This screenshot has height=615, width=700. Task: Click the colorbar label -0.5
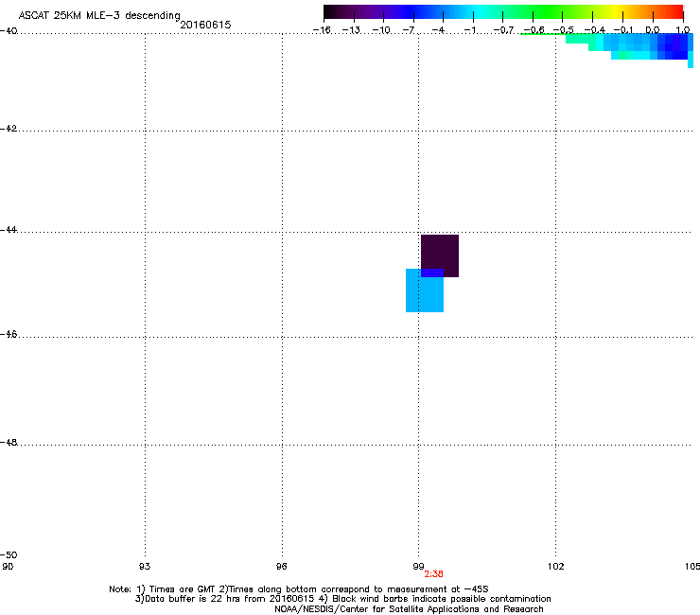pos(564,30)
